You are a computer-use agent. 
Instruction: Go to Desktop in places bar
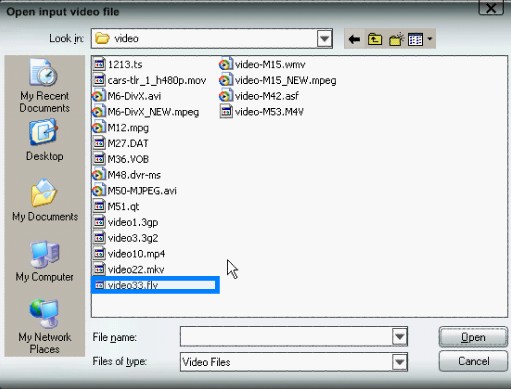pyautogui.click(x=44, y=140)
